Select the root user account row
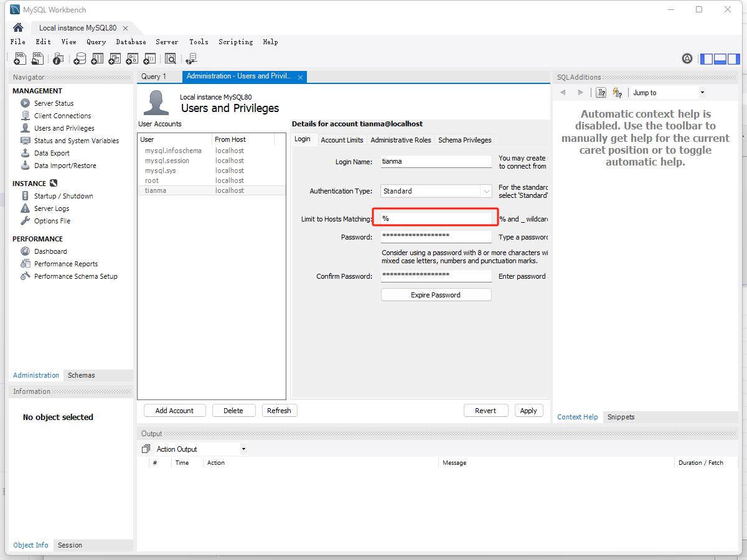This screenshot has width=747, height=560. (212, 180)
